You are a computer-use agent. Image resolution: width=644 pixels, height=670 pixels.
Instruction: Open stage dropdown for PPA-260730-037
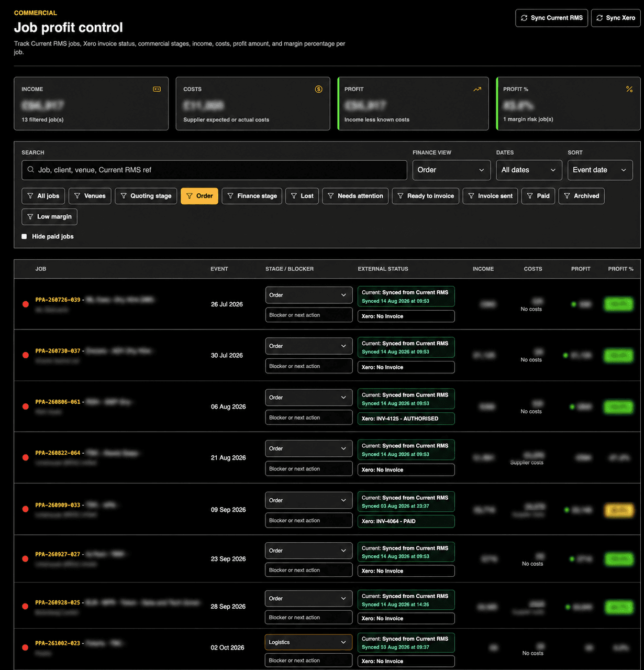coord(309,346)
